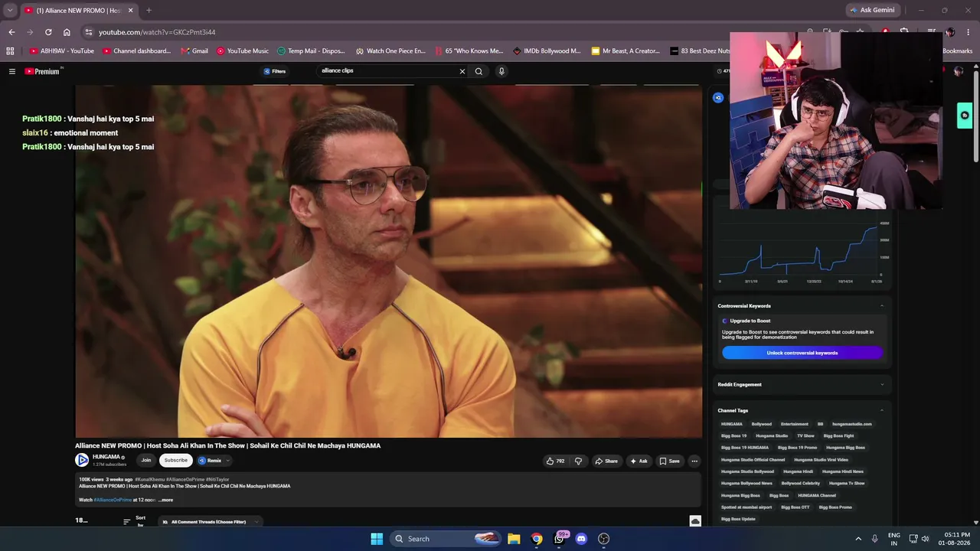
Task: Open the taskbar volume control
Action: (925, 539)
